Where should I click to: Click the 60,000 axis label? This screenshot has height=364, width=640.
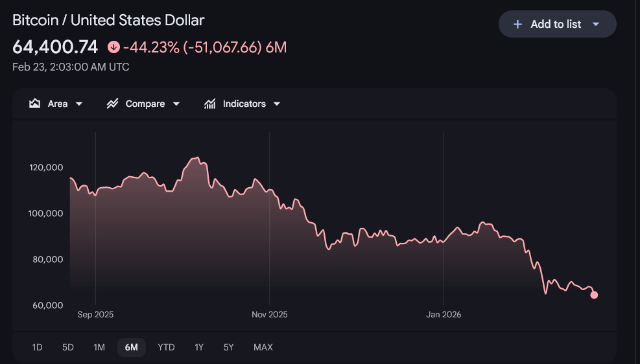pyautogui.click(x=48, y=305)
